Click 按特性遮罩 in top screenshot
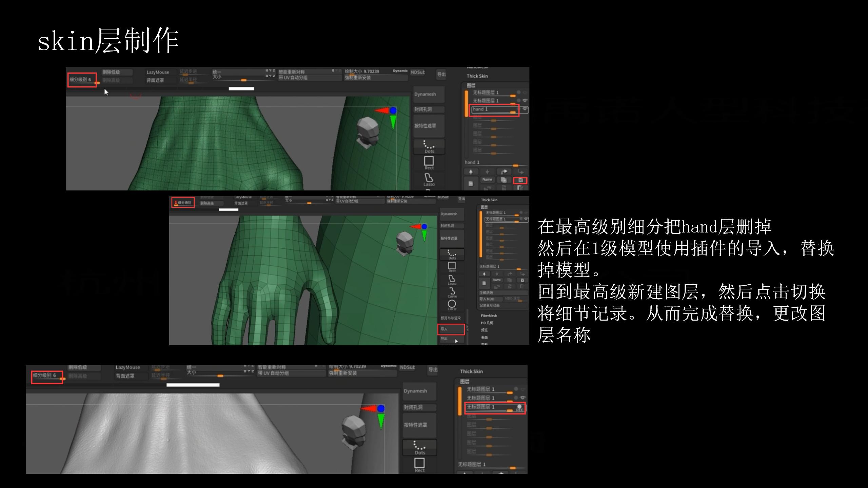 (429, 126)
